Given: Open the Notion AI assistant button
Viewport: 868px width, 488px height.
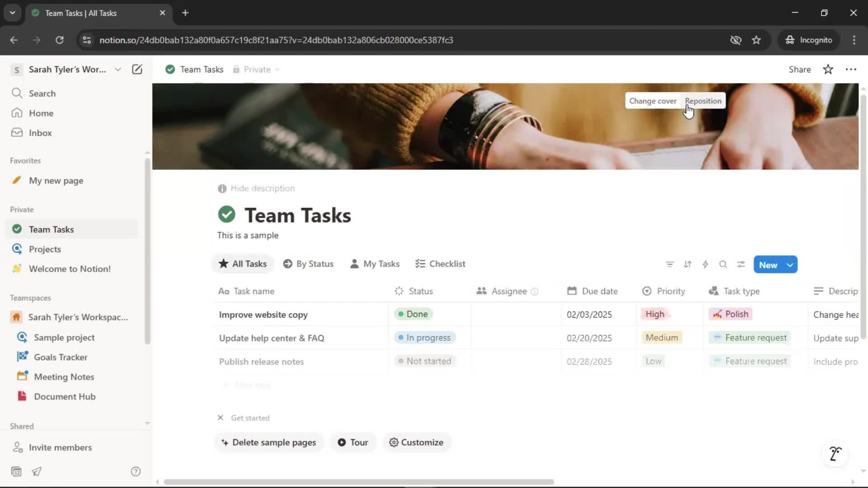Looking at the screenshot, I should click(x=835, y=453).
